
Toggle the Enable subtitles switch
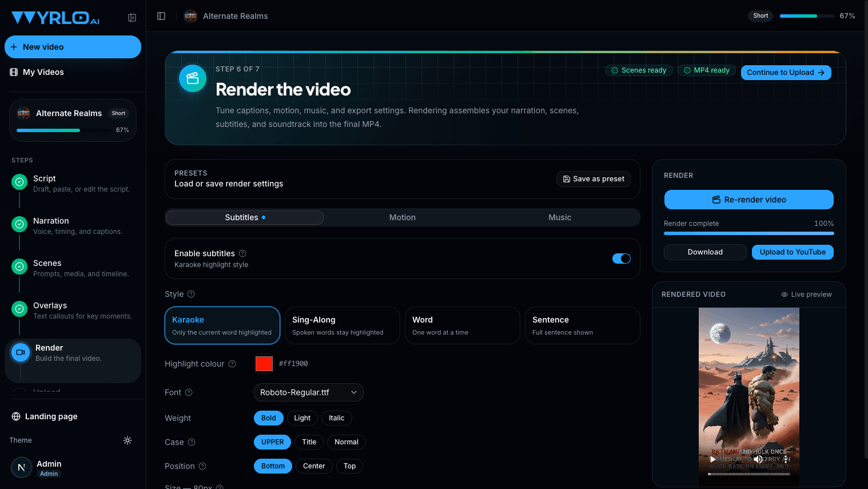(622, 259)
